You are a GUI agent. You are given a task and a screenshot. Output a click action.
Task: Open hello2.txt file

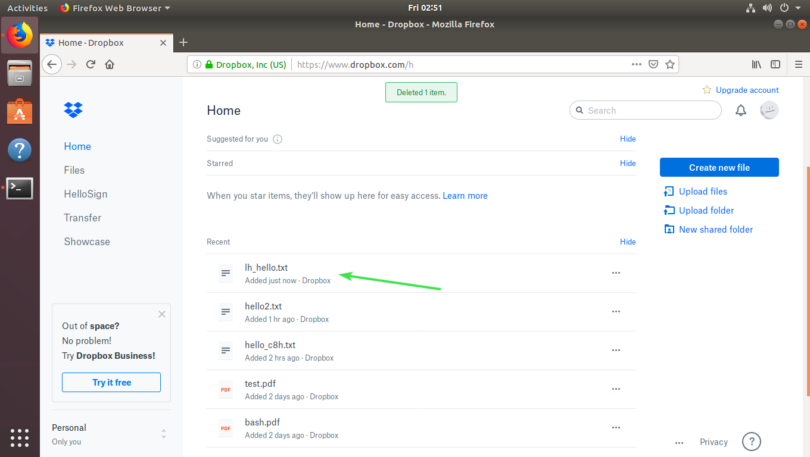pyautogui.click(x=263, y=306)
